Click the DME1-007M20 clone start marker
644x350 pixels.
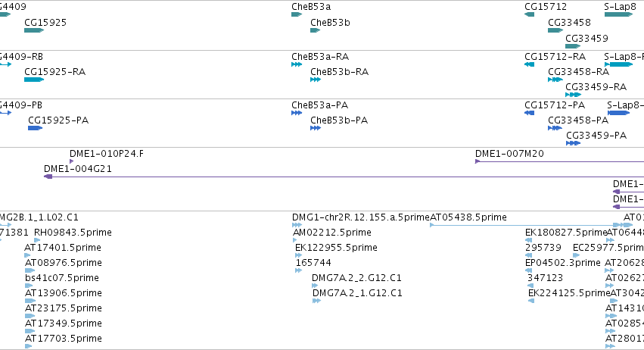point(478,161)
